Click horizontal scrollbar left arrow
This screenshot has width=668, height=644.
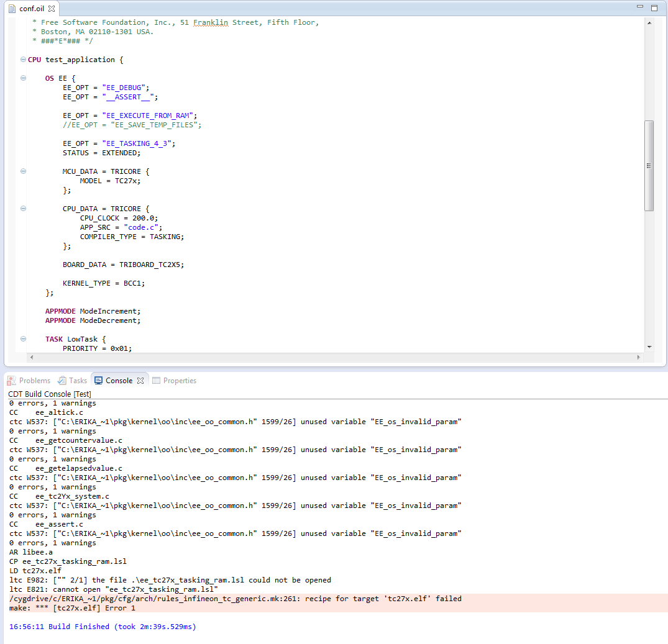pos(32,358)
